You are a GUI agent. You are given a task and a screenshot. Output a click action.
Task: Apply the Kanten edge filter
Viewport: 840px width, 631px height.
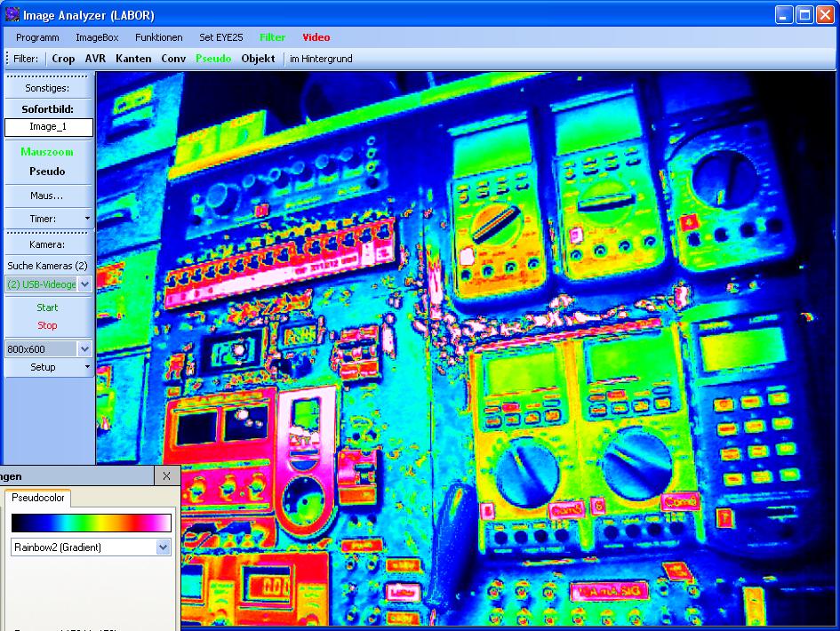133,59
